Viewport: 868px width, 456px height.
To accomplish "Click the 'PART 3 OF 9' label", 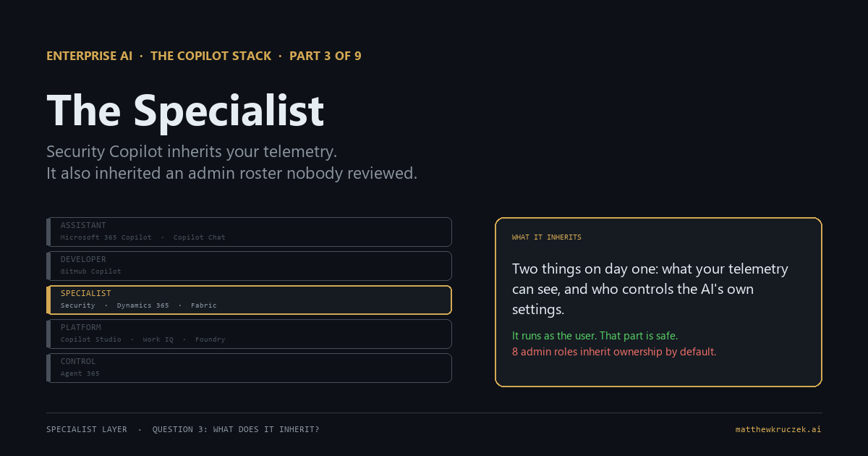I will (x=325, y=56).
